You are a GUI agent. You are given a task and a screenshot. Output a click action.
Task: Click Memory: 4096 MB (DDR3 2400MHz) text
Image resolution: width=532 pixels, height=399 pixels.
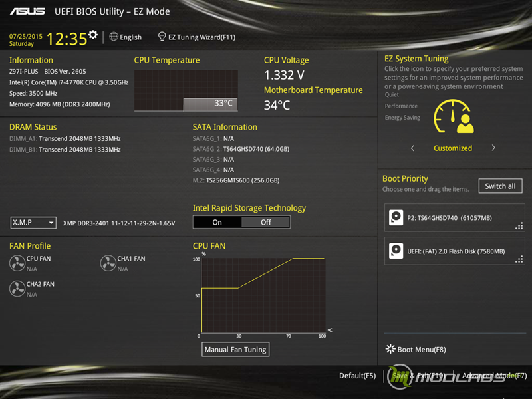60,104
